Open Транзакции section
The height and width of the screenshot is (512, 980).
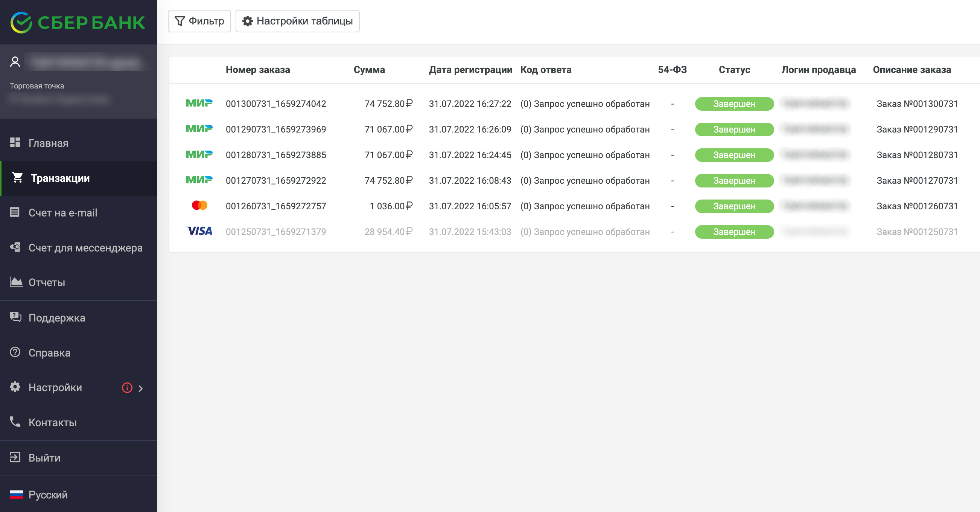[79, 178]
